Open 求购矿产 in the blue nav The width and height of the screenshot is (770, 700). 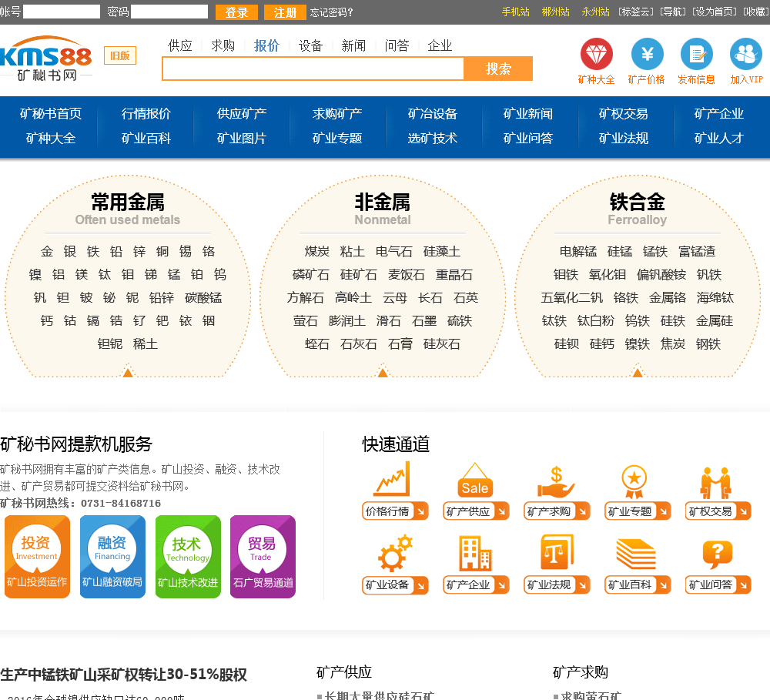click(x=337, y=113)
